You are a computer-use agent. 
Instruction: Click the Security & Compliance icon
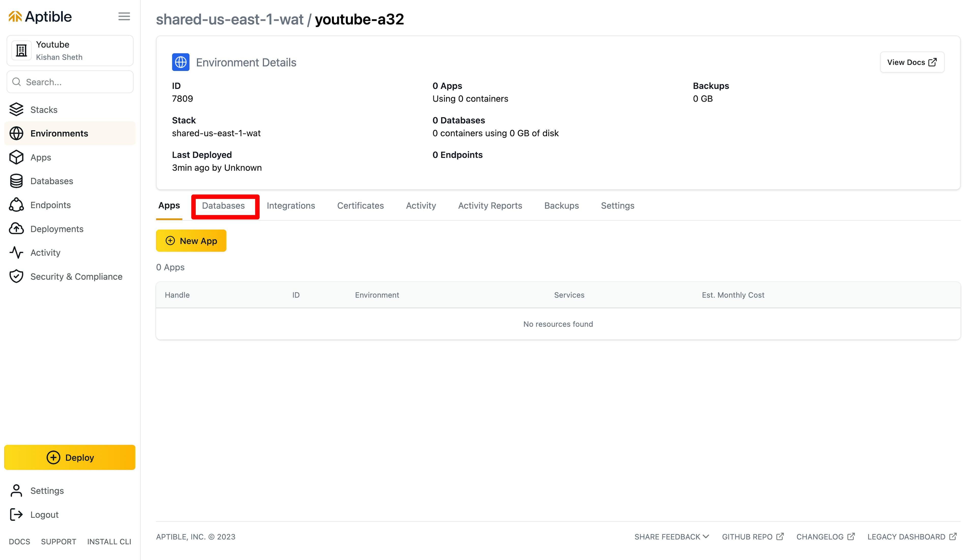coord(17,277)
